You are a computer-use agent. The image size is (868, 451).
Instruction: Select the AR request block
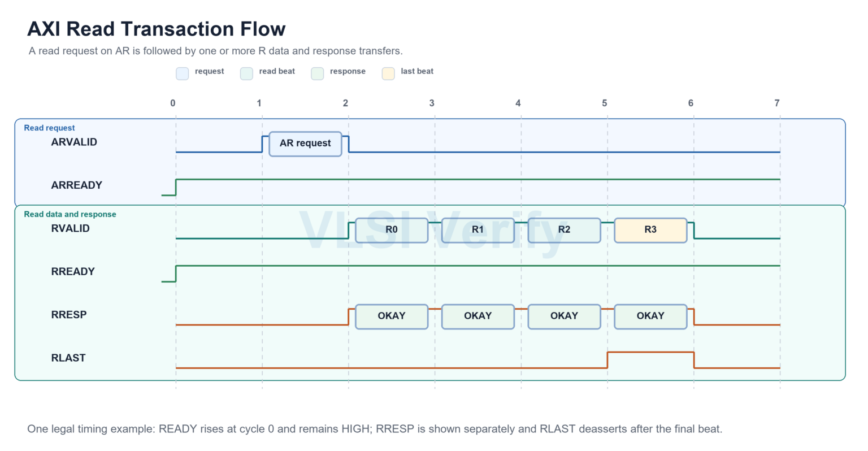(x=305, y=144)
